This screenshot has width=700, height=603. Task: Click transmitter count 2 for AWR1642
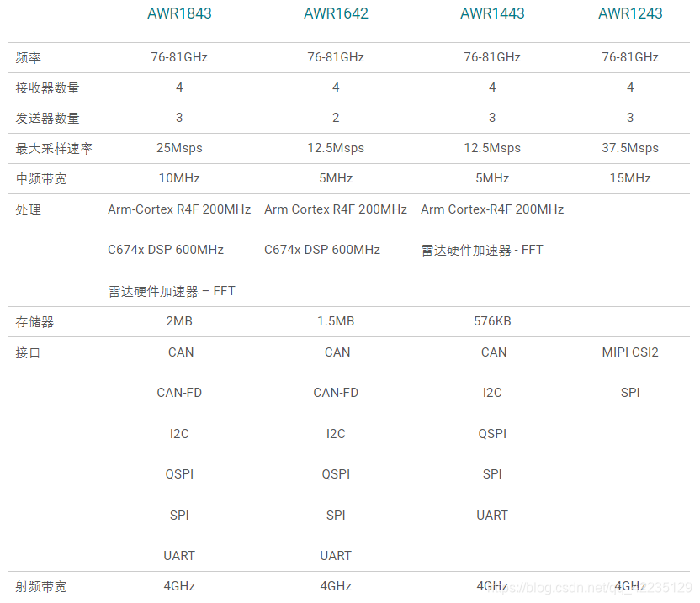tap(336, 118)
